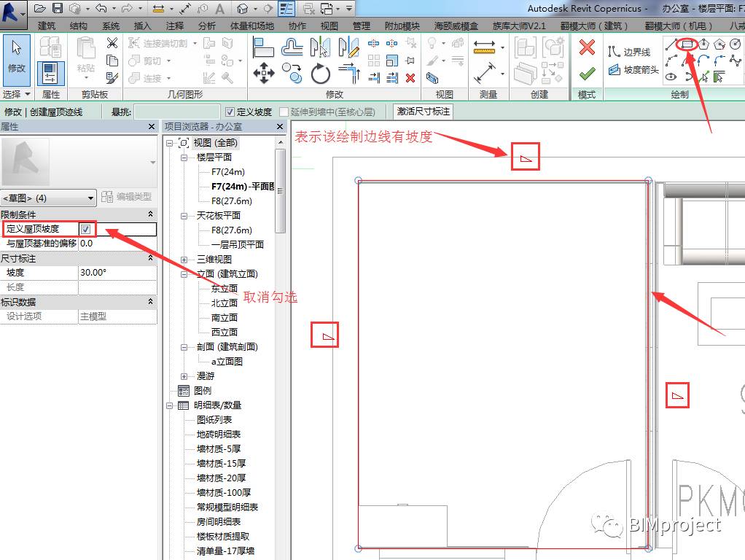The width and height of the screenshot is (745, 560).
Task: Toggle the 定义坡度 checkbox in options bar
Action: click(x=230, y=112)
